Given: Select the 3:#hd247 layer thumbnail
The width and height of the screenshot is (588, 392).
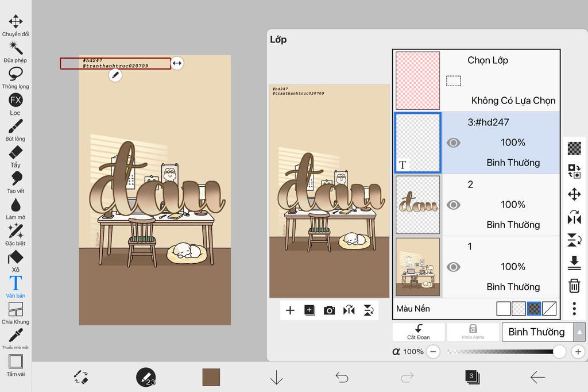Looking at the screenshot, I should [x=418, y=143].
